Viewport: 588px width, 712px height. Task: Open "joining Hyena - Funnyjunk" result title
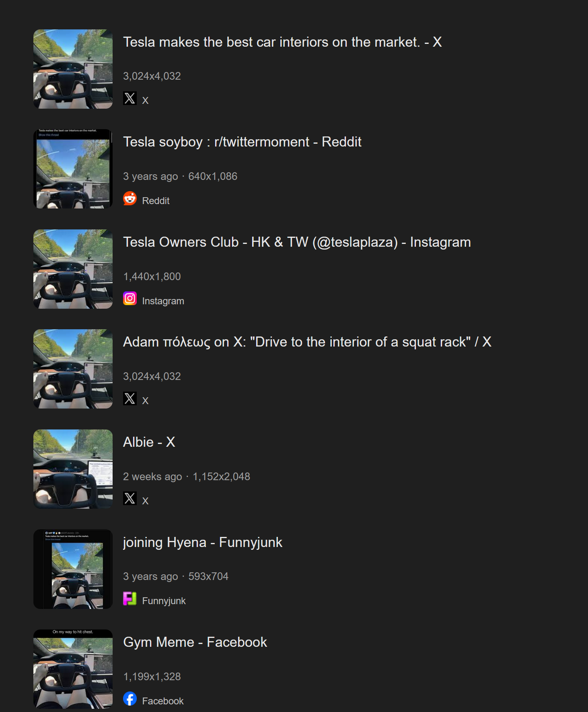203,543
